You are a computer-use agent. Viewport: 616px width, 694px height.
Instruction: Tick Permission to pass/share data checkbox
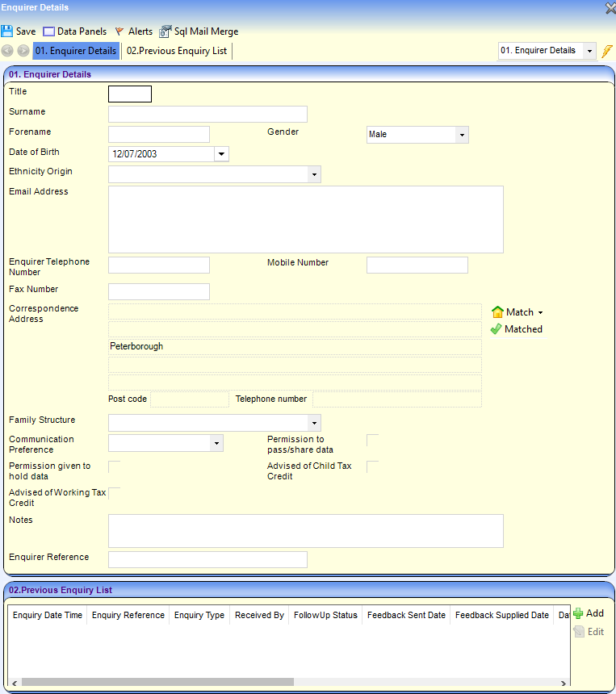pos(372,440)
